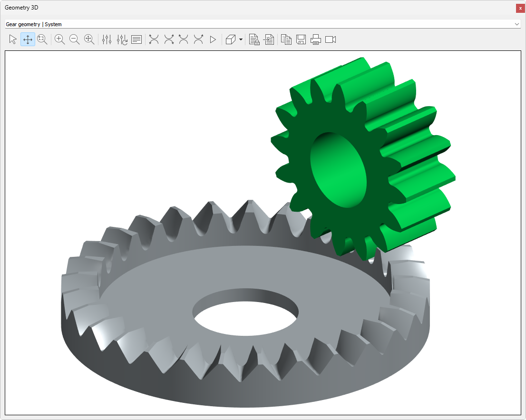Activate zoom window selection tool
The width and height of the screenshot is (526, 420).
42,39
